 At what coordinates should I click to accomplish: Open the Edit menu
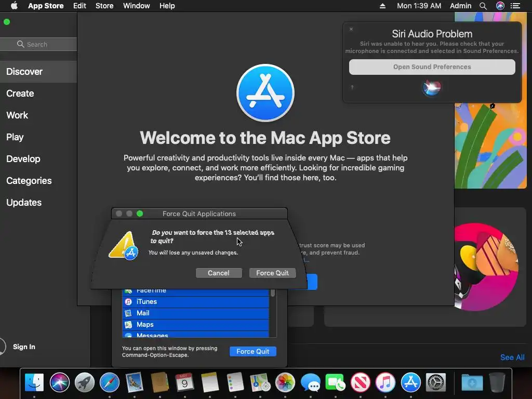click(79, 6)
